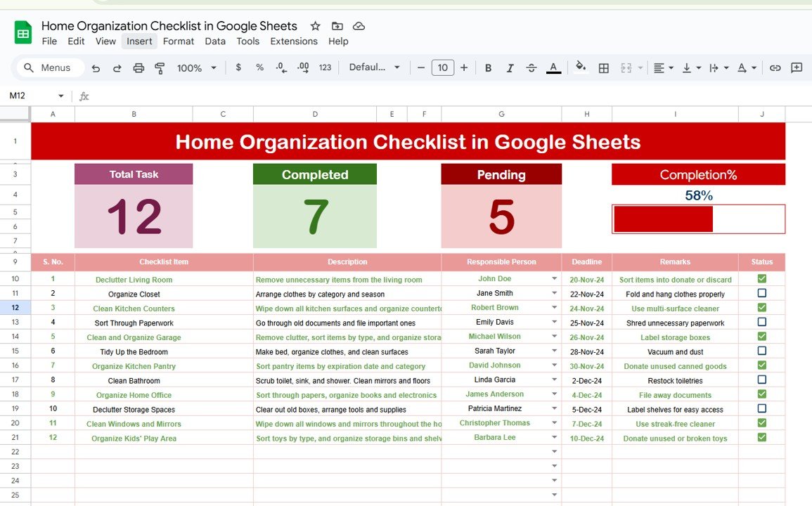Viewport: 812px width, 506px height.
Task: Select the column D header
Action: pos(315,114)
